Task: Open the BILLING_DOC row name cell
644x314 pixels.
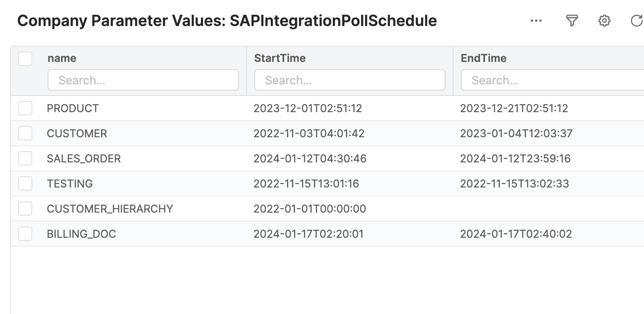Action: [x=81, y=234]
